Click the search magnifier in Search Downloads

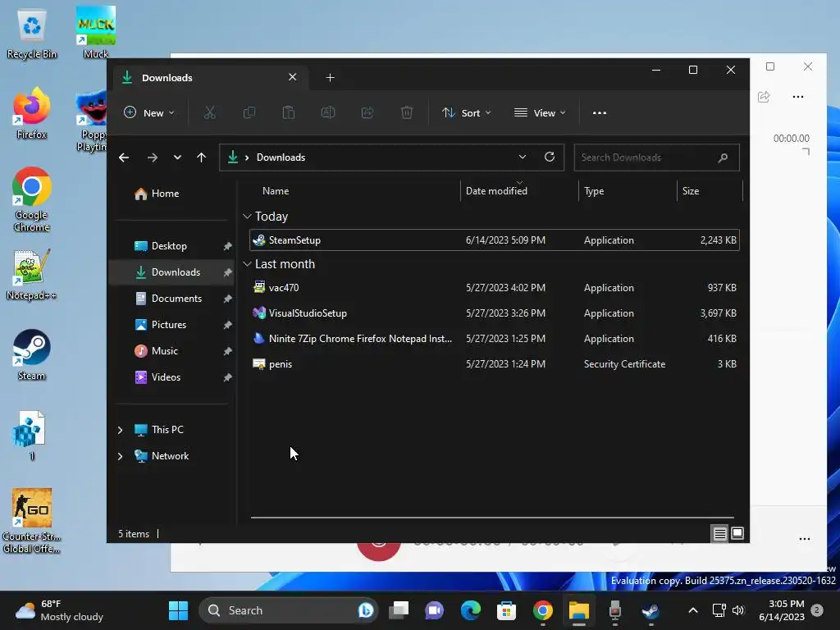(x=723, y=157)
